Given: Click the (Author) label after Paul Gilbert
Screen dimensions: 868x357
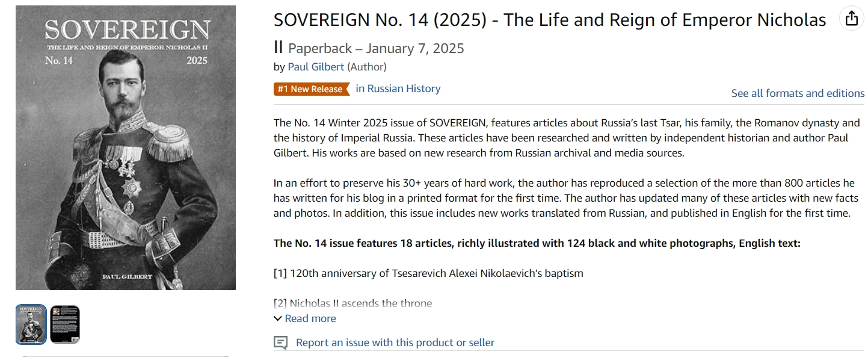Looking at the screenshot, I should (367, 67).
